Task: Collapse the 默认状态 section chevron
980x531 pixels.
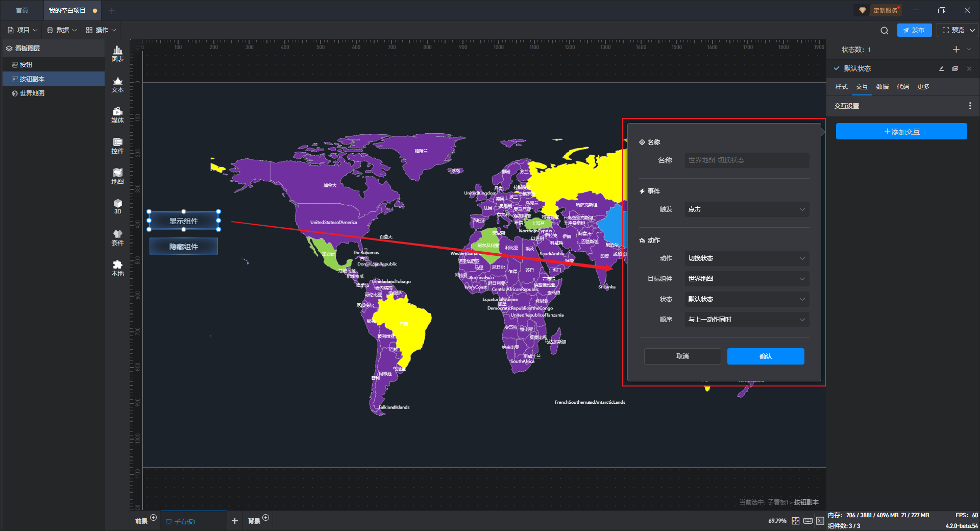Action: tap(837, 68)
